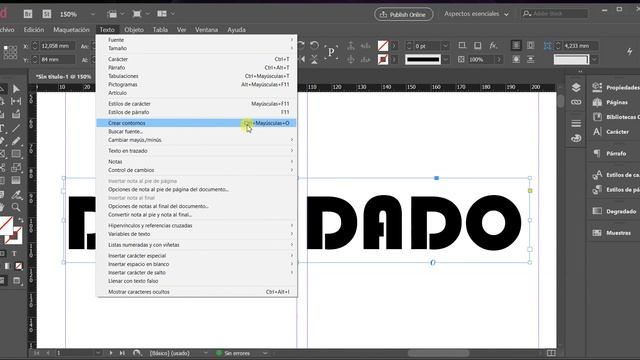Open the Stroke panel icon
This screenshot has height=360, width=640.
pos(576,123)
